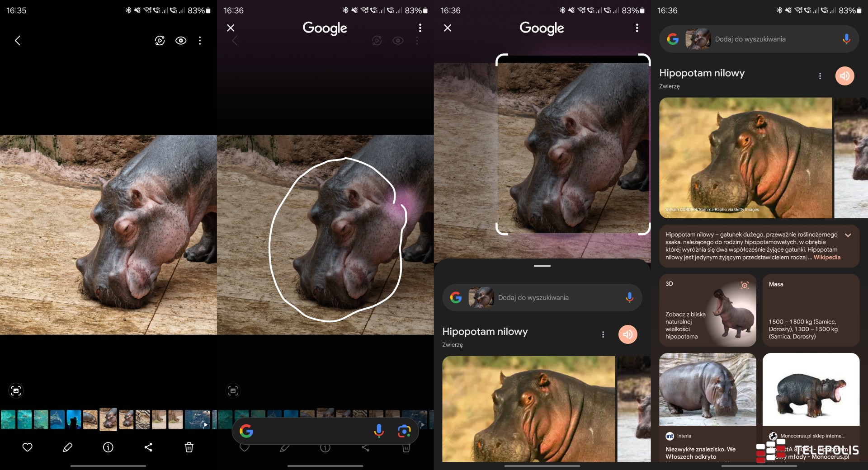The width and height of the screenshot is (868, 470).
Task: Open the pencil edit tool
Action: click(x=68, y=447)
